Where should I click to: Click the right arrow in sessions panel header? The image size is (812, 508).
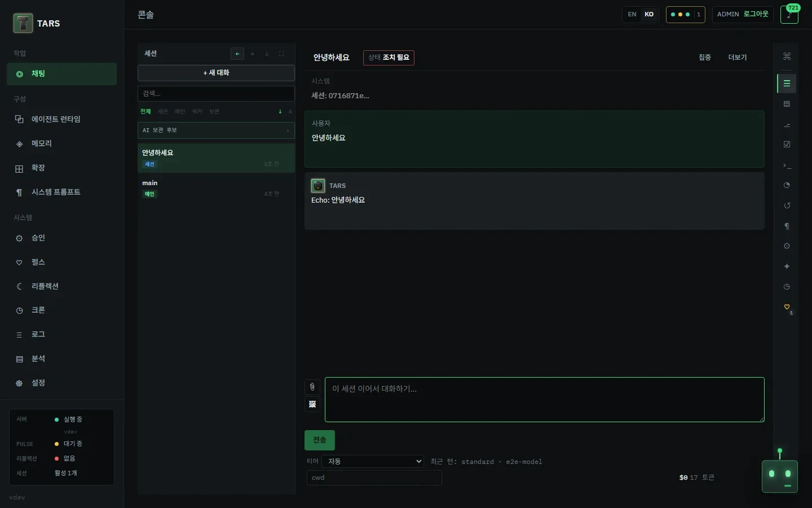click(252, 54)
